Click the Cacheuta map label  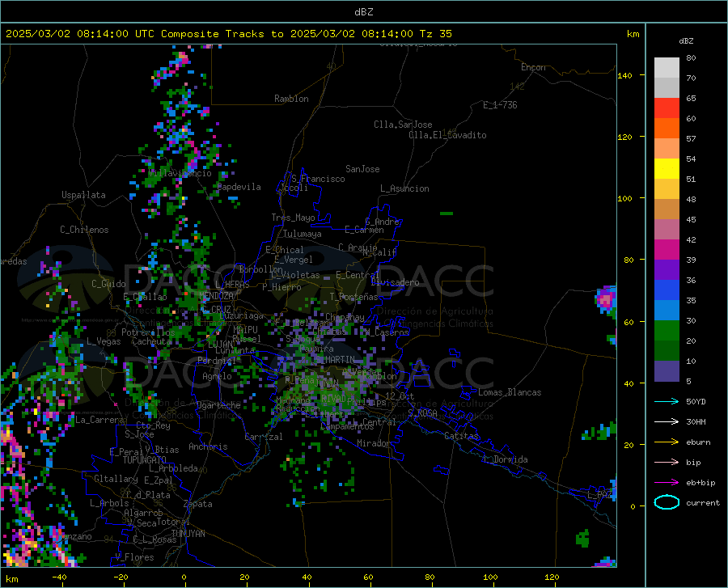click(x=152, y=341)
